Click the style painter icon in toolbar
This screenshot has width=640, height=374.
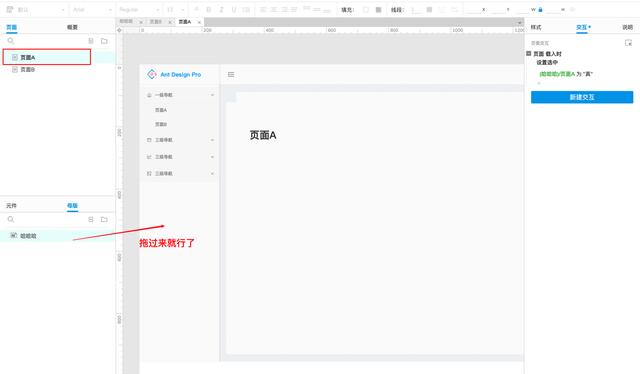tap(9, 9)
